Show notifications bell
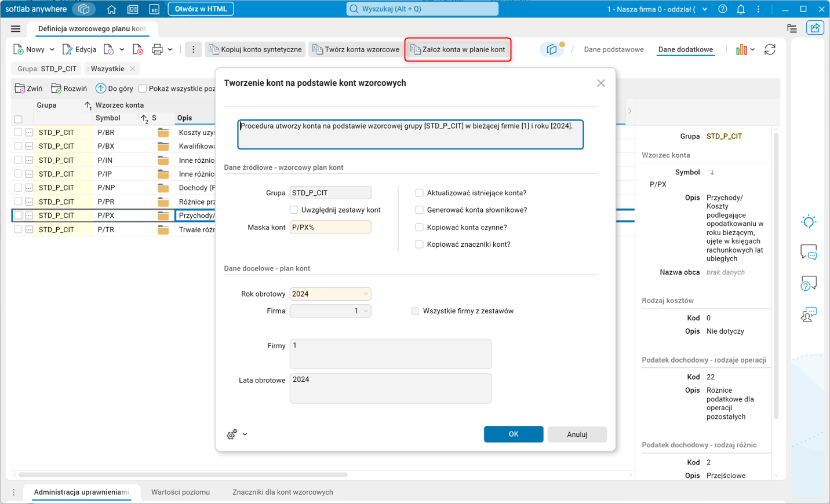The image size is (830, 504). (741, 9)
